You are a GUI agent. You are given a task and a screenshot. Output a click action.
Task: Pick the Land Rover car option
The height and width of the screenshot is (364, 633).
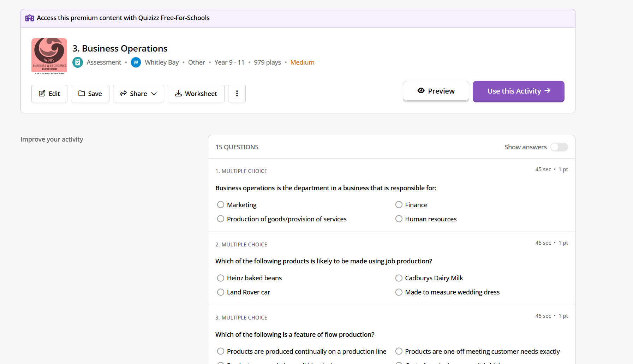pos(221,292)
